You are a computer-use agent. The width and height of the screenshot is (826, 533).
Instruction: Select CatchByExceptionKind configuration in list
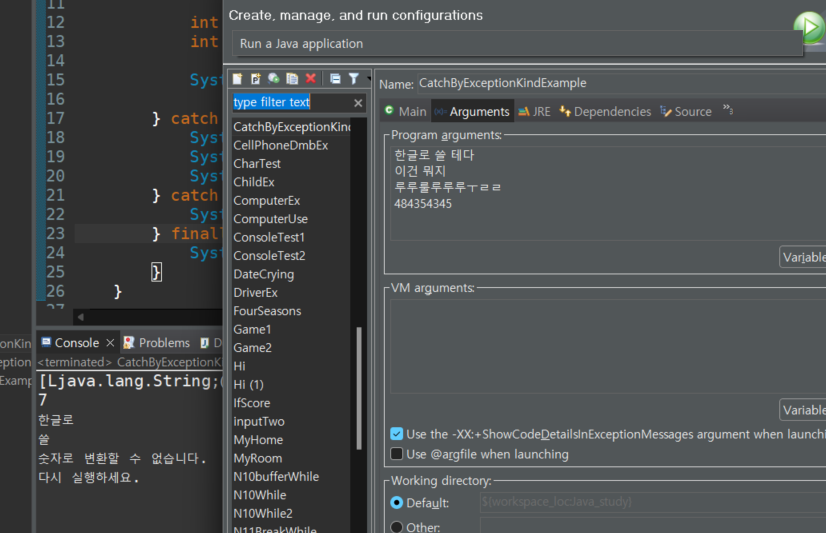tap(291, 126)
